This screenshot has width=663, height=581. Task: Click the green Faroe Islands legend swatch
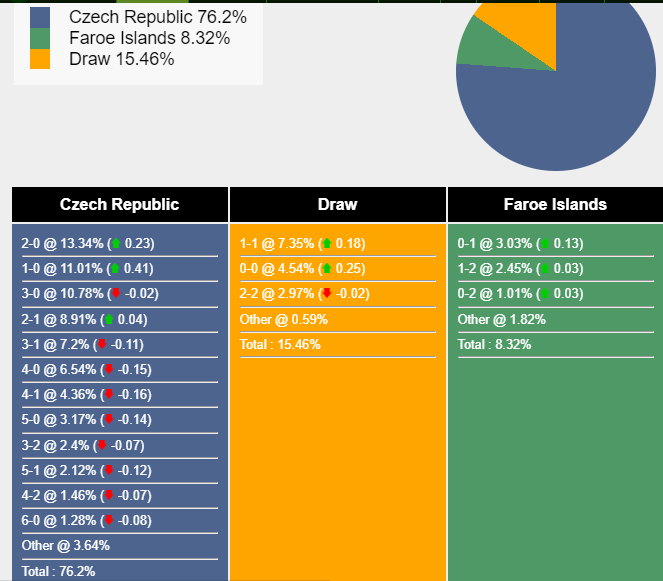(x=40, y=38)
